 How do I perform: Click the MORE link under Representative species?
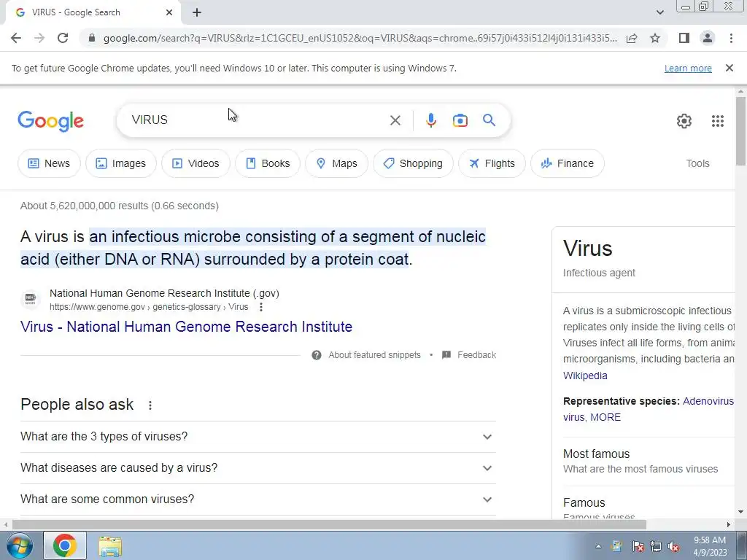605,417
